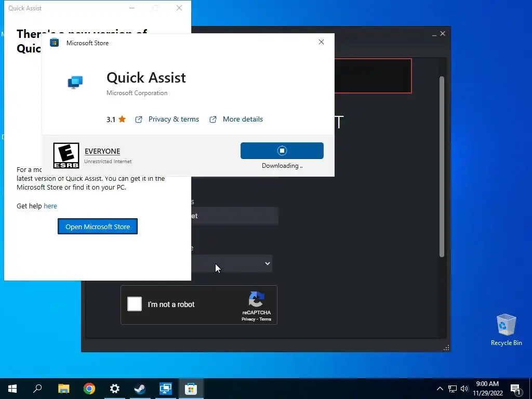532x399 pixels.
Task: Show hidden tray icons
Action: pos(440,389)
